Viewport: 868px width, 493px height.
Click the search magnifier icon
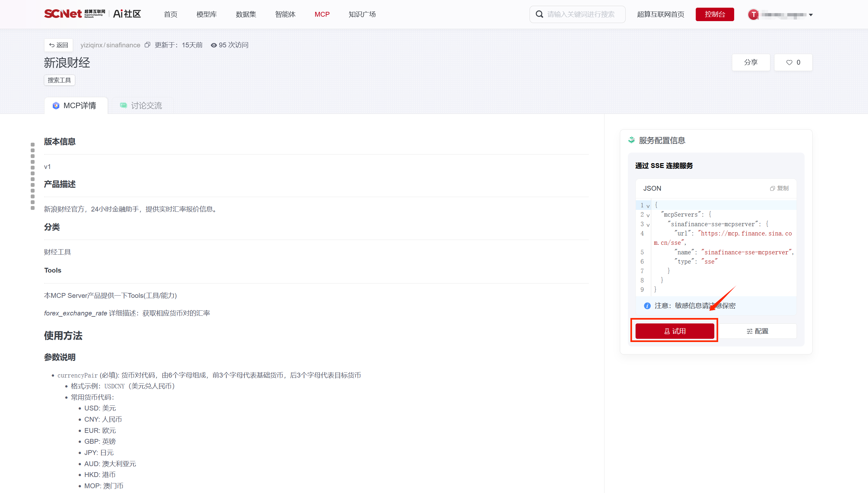tap(539, 14)
